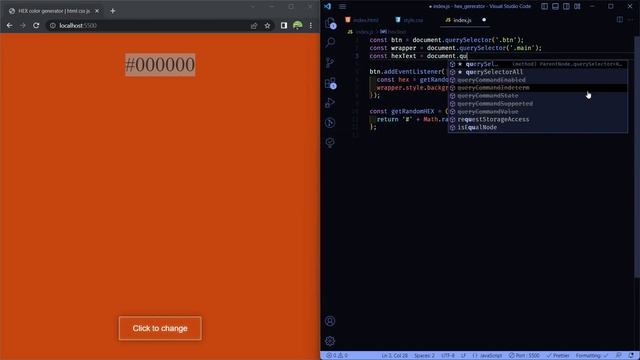The height and width of the screenshot is (360, 640).
Task: Open the Accounts icon in the activity bar
Action: [330, 321]
